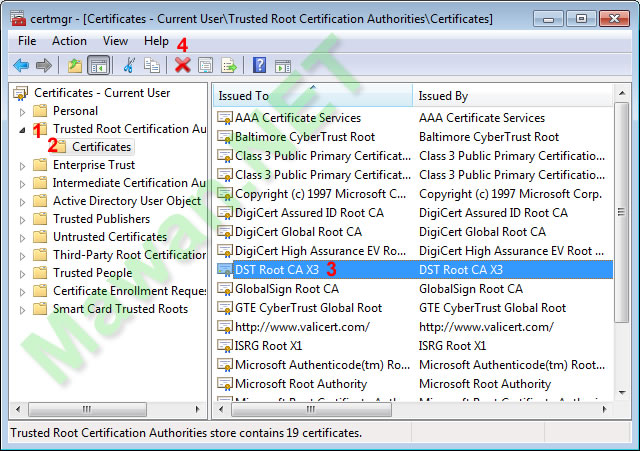Image resolution: width=640 pixels, height=451 pixels.
Task: Click certificate icon of Microsoft Root Authority
Action: click(225, 384)
